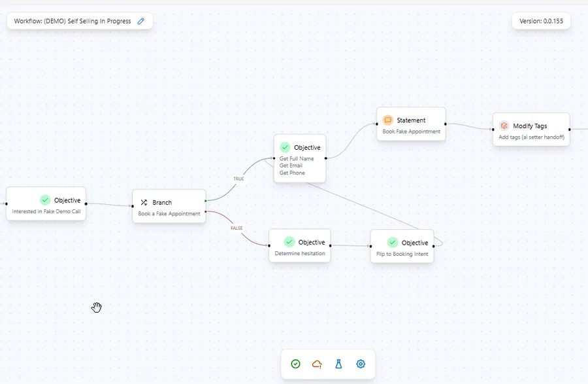Click 'Get Email' line

click(291, 166)
